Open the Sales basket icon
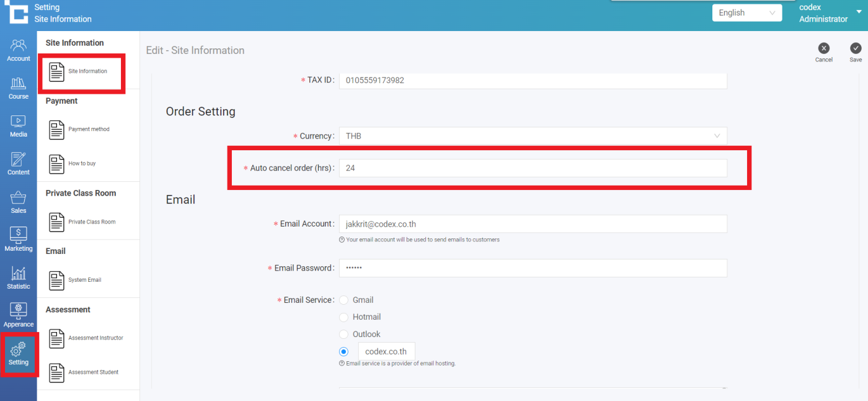Viewport: 868px width, 401px height. pos(19,202)
